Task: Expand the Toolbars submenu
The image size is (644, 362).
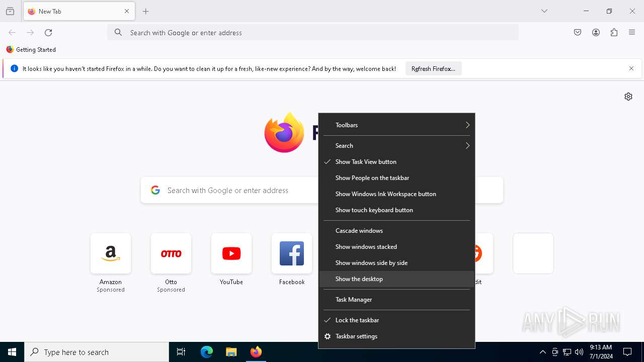Action: (396, 125)
